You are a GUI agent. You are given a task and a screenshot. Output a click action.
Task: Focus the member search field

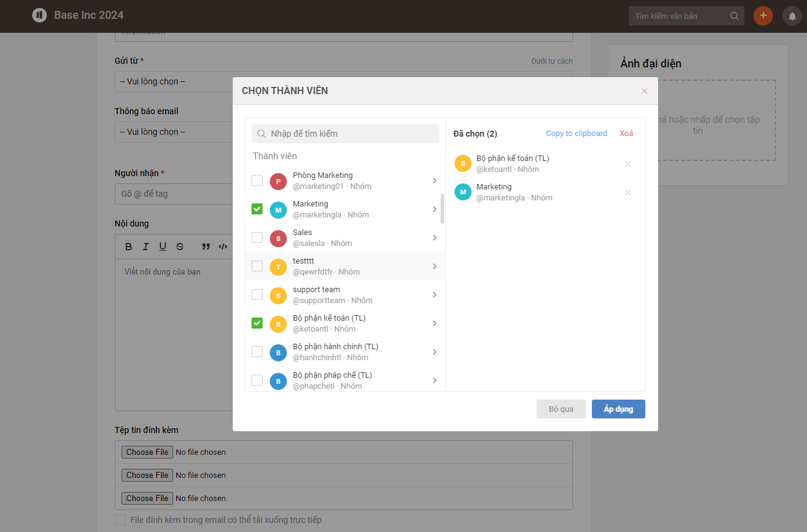[x=345, y=134]
